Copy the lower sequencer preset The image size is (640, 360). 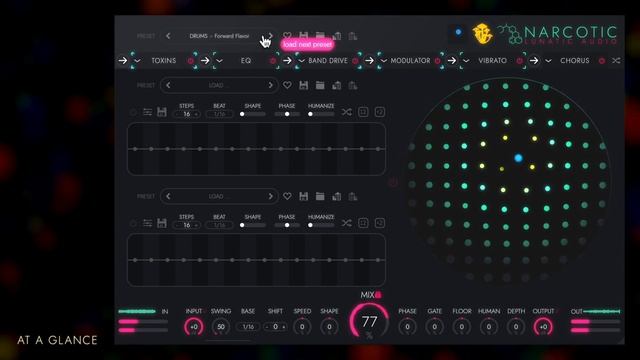tap(336, 196)
